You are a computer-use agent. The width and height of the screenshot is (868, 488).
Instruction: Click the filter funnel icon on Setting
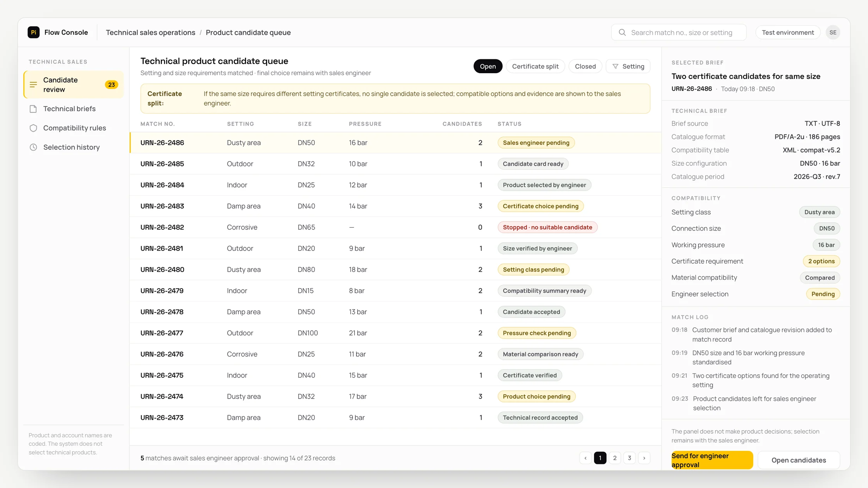[615, 67]
